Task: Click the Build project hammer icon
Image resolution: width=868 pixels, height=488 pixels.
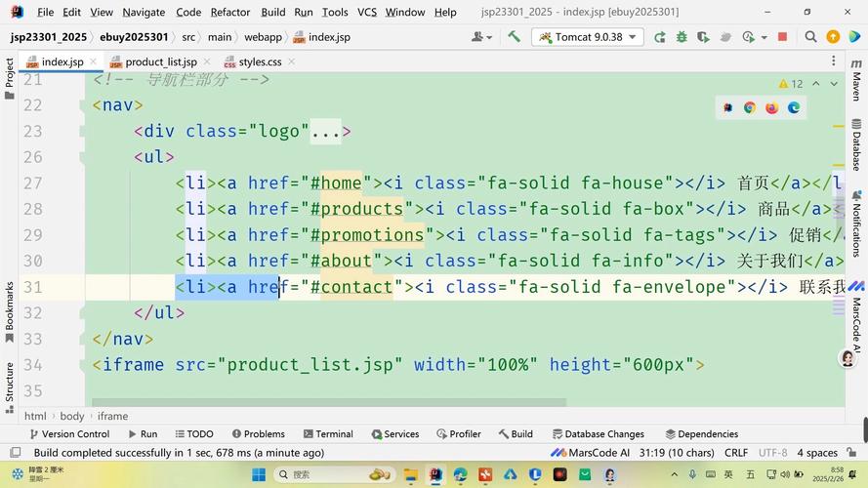Action: pyautogui.click(x=514, y=37)
